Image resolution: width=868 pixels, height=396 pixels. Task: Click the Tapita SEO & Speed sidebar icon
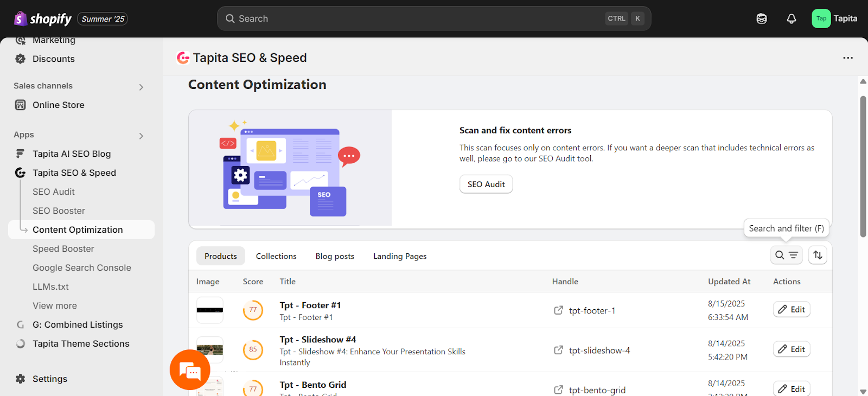pyautogui.click(x=21, y=173)
